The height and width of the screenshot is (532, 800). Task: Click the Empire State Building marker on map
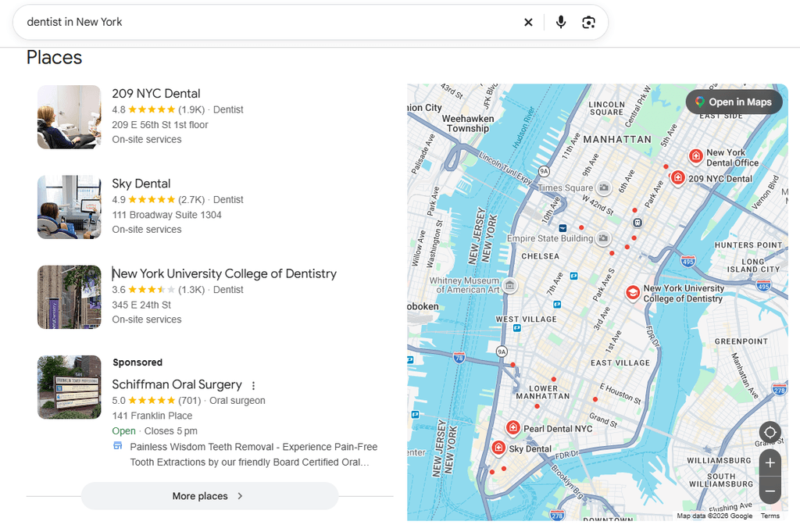(604, 237)
